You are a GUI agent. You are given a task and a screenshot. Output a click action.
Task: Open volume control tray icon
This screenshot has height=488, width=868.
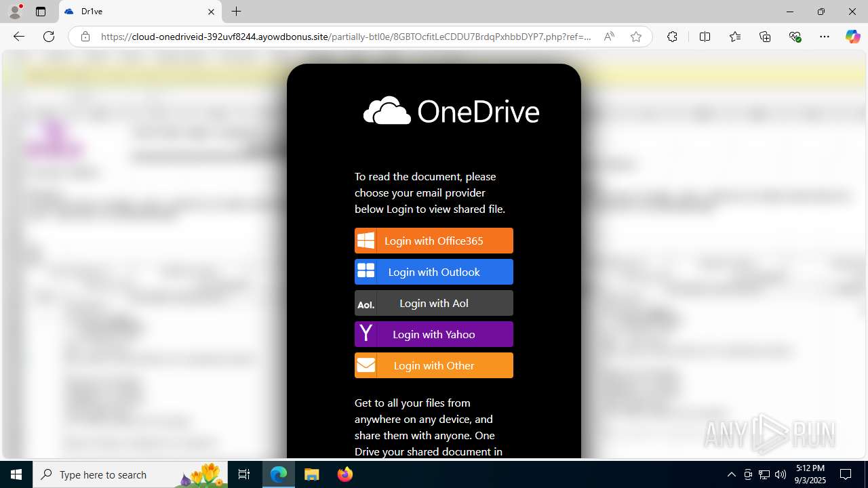point(781,474)
